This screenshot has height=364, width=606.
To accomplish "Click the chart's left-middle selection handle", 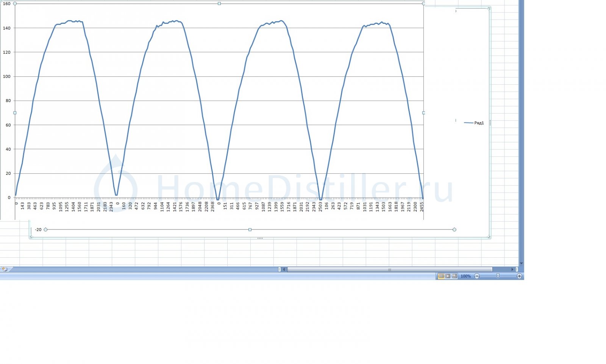I will [15, 113].
